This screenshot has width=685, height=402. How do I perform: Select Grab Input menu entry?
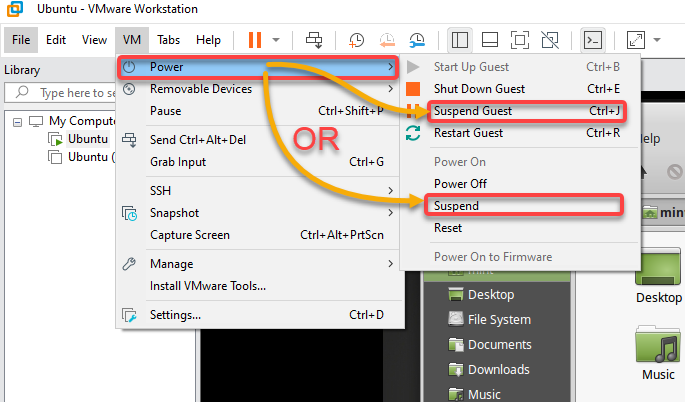[x=258, y=162]
